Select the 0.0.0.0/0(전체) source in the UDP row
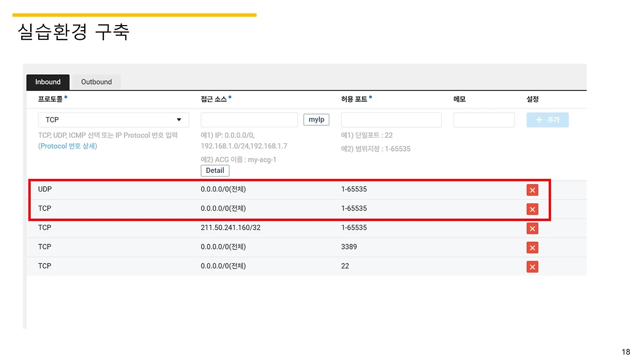The height and width of the screenshot is (362, 644). tap(223, 190)
